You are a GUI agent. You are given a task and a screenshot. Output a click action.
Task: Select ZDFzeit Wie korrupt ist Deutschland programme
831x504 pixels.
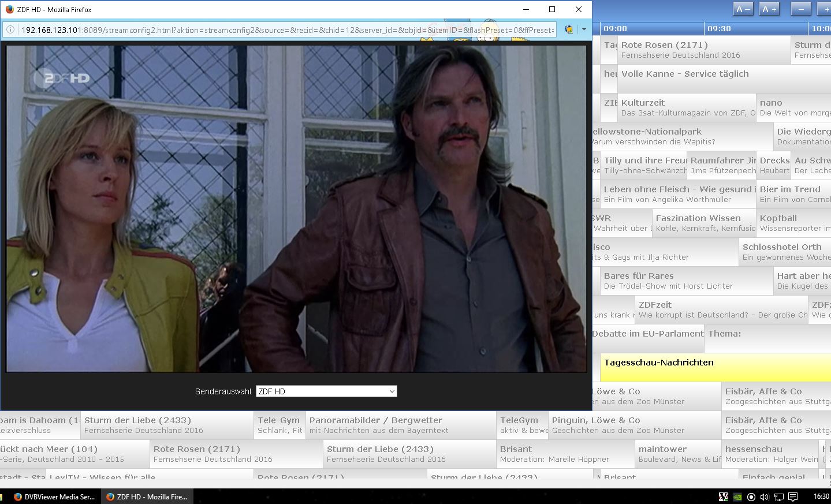pyautogui.click(x=721, y=309)
